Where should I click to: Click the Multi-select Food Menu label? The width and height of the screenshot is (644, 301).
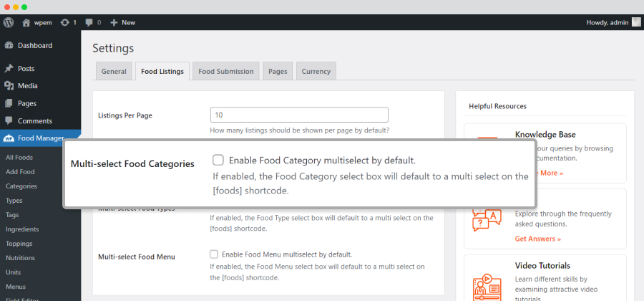137,257
